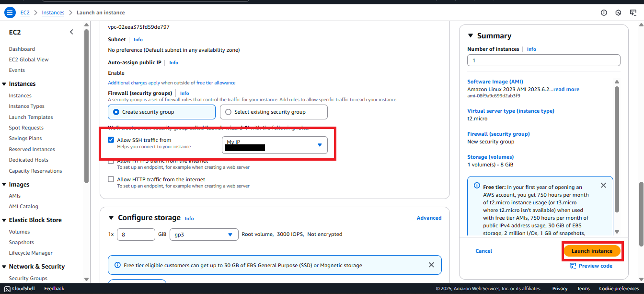The image size is (644, 294).
Task: Click the Summary panel vertical scrollbar
Action: [617, 149]
